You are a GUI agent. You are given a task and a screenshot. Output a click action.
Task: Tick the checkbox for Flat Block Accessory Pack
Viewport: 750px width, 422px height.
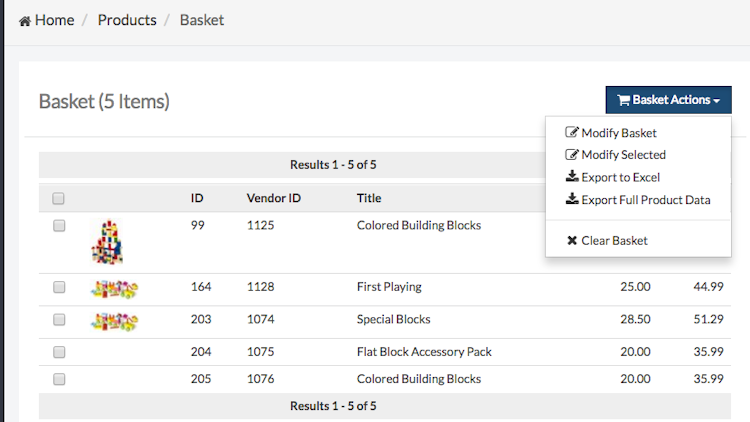point(59,352)
